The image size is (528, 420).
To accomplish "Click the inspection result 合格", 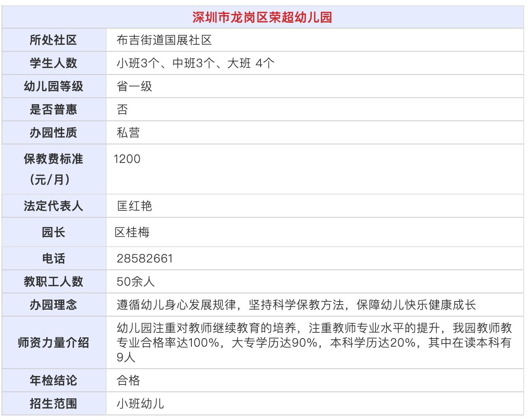I will pyautogui.click(x=129, y=380).
